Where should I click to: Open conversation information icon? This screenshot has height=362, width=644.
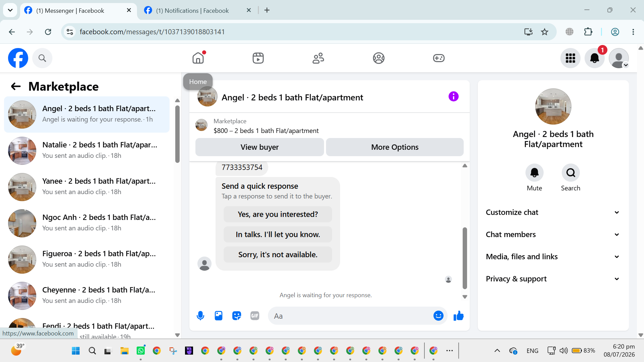point(453,97)
